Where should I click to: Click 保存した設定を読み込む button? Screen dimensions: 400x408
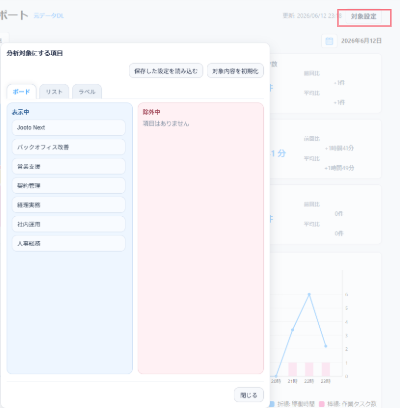[166, 71]
